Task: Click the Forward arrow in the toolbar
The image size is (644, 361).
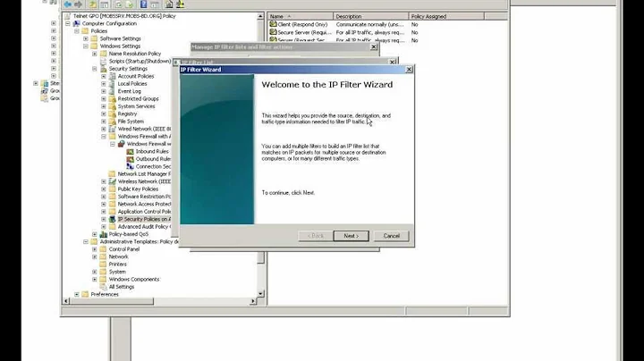Action: 78,4
